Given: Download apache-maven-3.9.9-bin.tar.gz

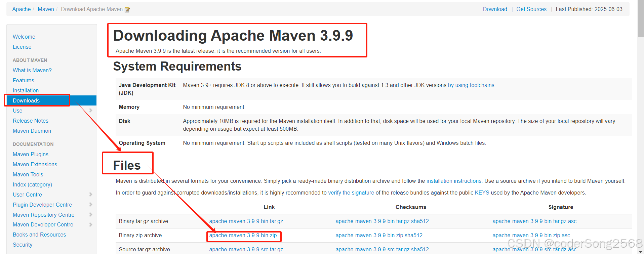Looking at the screenshot, I should pos(246,221).
